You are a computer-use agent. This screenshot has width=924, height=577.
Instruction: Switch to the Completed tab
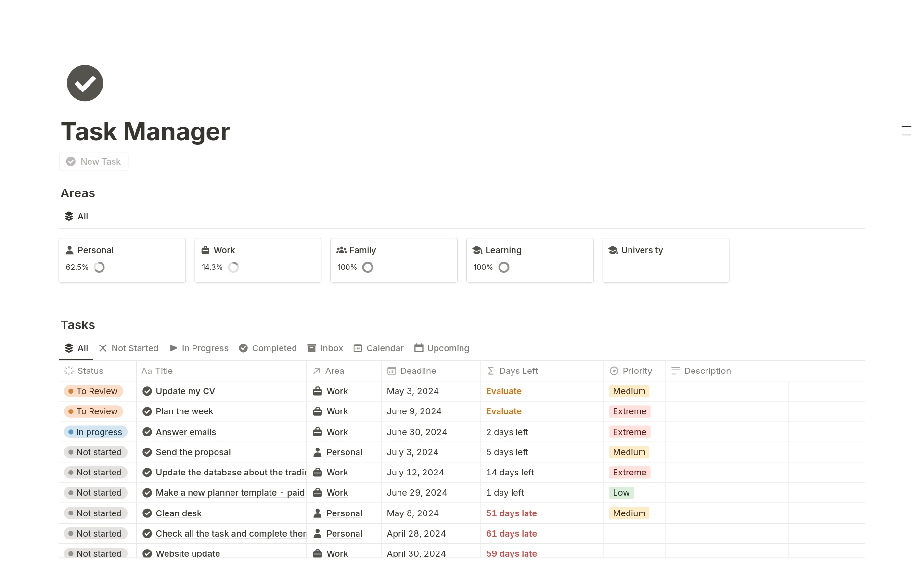tap(268, 348)
